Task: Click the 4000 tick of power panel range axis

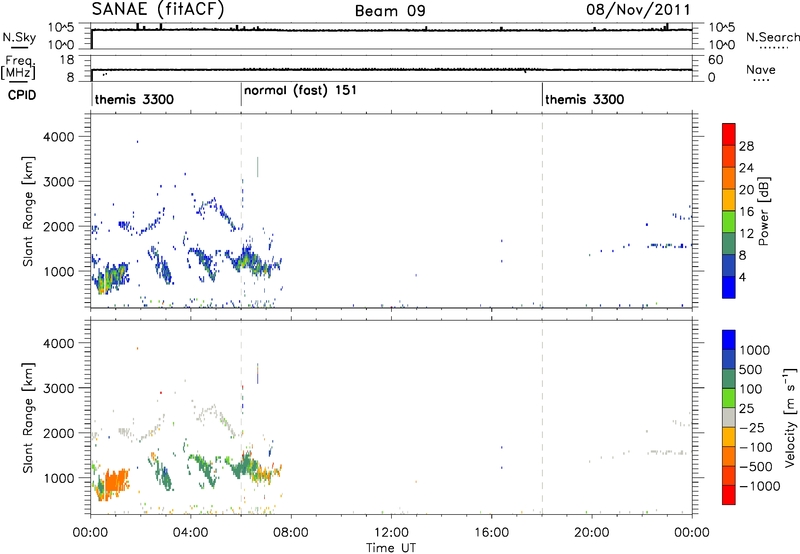Action: (58, 137)
